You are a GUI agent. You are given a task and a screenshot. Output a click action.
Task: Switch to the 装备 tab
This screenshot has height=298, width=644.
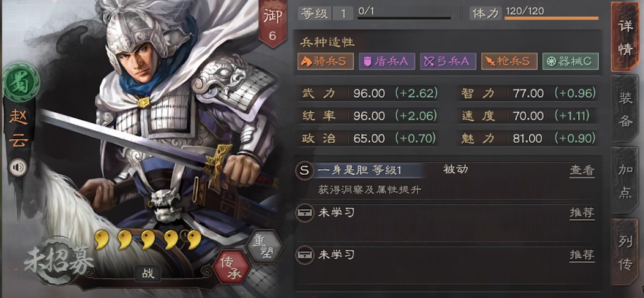point(625,110)
